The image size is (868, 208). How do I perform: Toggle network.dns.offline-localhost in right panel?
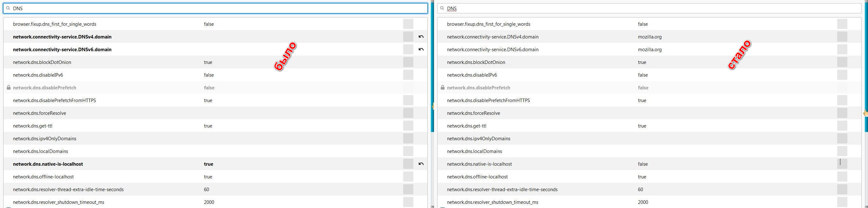coord(842,177)
